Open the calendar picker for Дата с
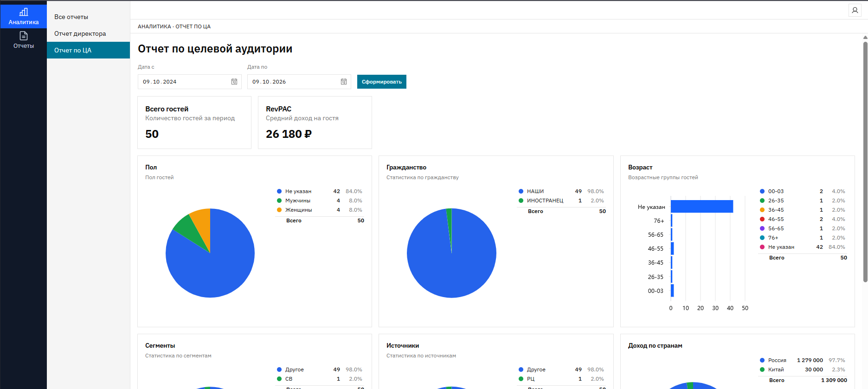Viewport: 868px width, 389px height. [234, 82]
